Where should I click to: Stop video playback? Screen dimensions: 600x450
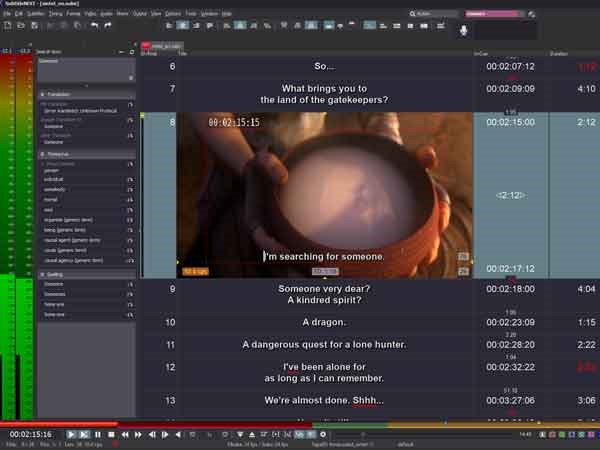point(111,435)
